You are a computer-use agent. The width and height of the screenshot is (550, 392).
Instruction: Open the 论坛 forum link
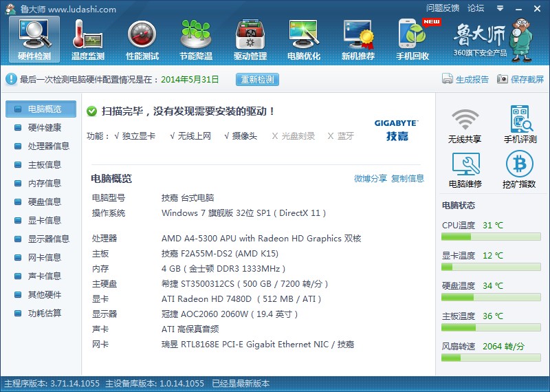(476, 8)
